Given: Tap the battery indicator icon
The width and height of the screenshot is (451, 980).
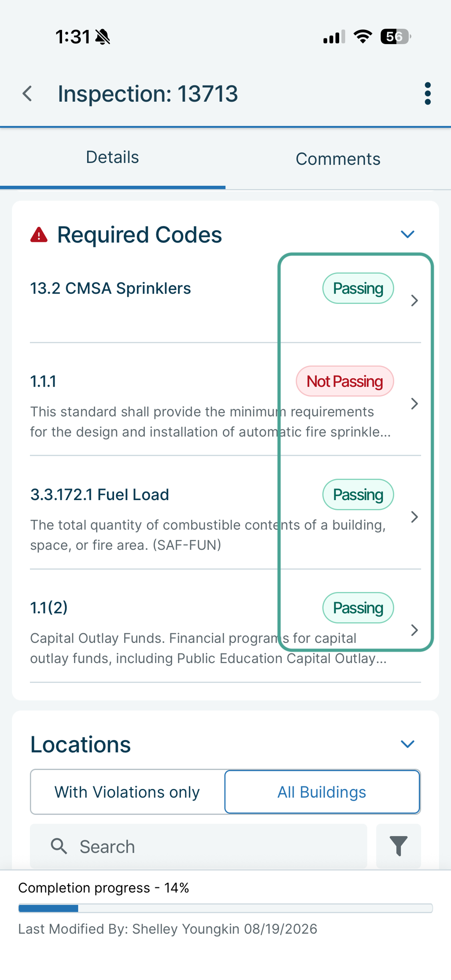Looking at the screenshot, I should tap(396, 37).
